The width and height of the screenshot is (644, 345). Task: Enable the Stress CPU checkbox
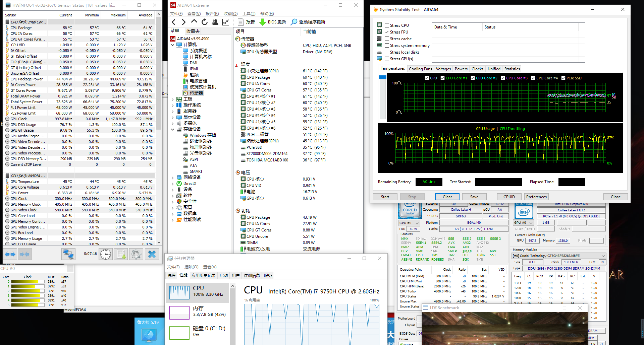pyautogui.click(x=387, y=25)
